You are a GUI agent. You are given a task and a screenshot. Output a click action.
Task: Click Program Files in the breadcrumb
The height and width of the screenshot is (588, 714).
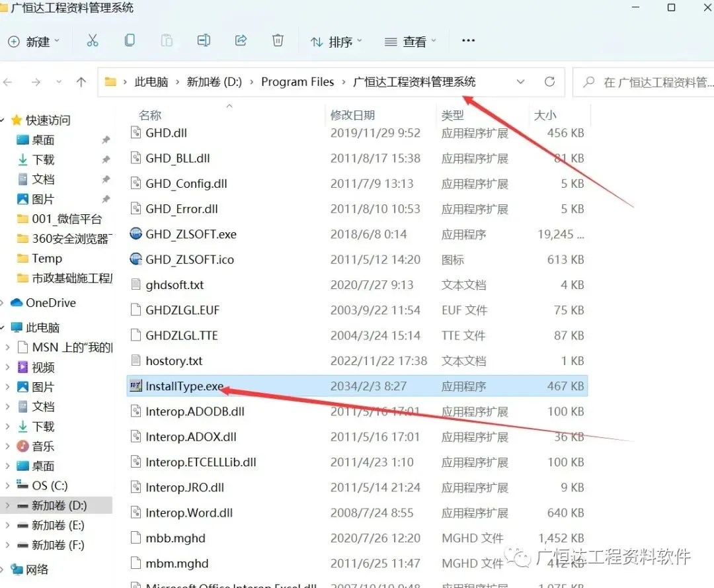pos(297,82)
